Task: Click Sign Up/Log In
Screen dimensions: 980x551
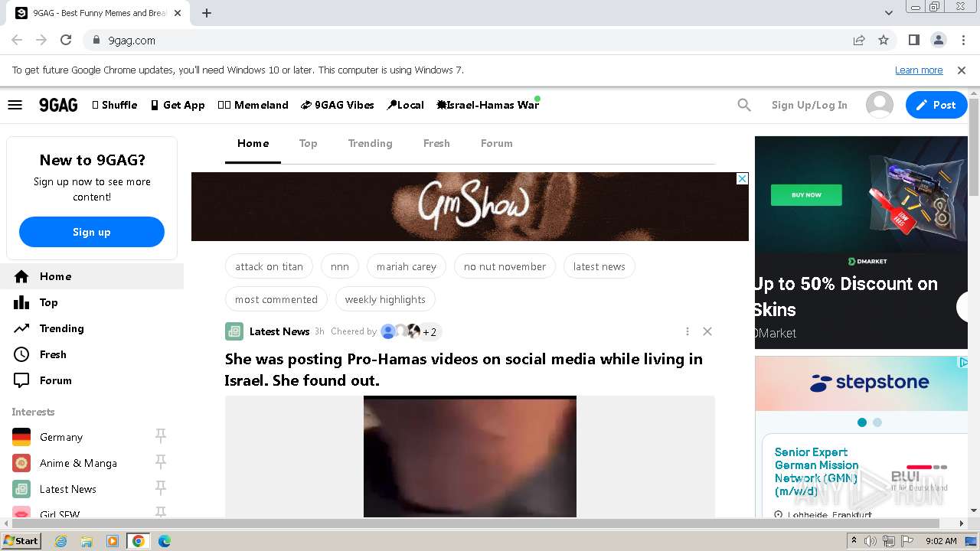Action: click(809, 105)
